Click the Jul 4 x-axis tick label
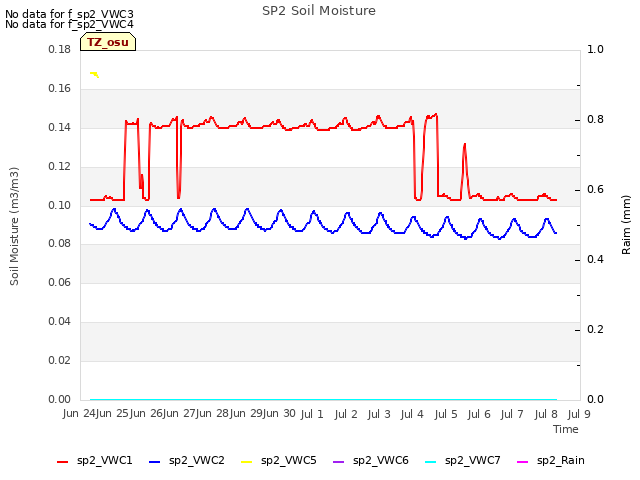This screenshot has width=640, height=480. (x=412, y=414)
